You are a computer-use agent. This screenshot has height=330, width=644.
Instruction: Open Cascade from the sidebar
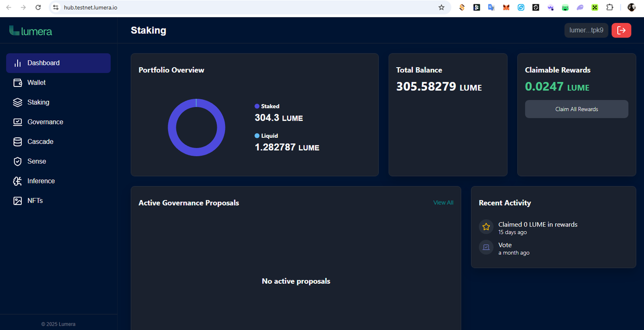[x=58, y=142]
